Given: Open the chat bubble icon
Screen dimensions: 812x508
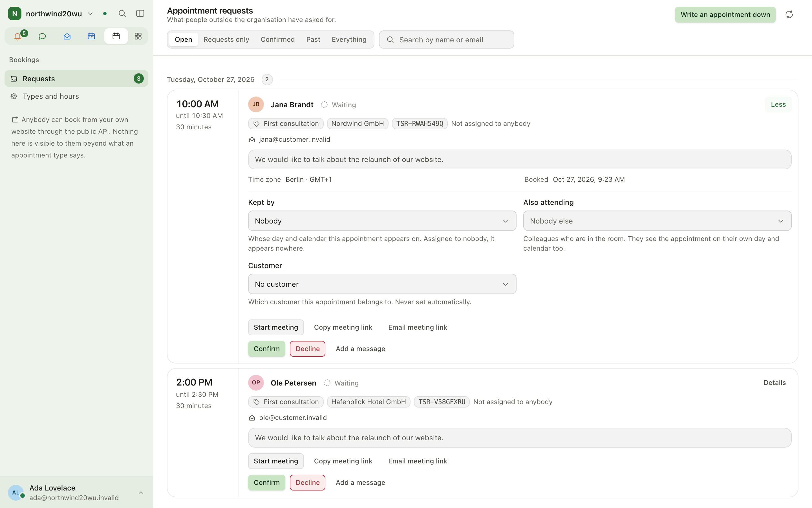Looking at the screenshot, I should (42, 36).
